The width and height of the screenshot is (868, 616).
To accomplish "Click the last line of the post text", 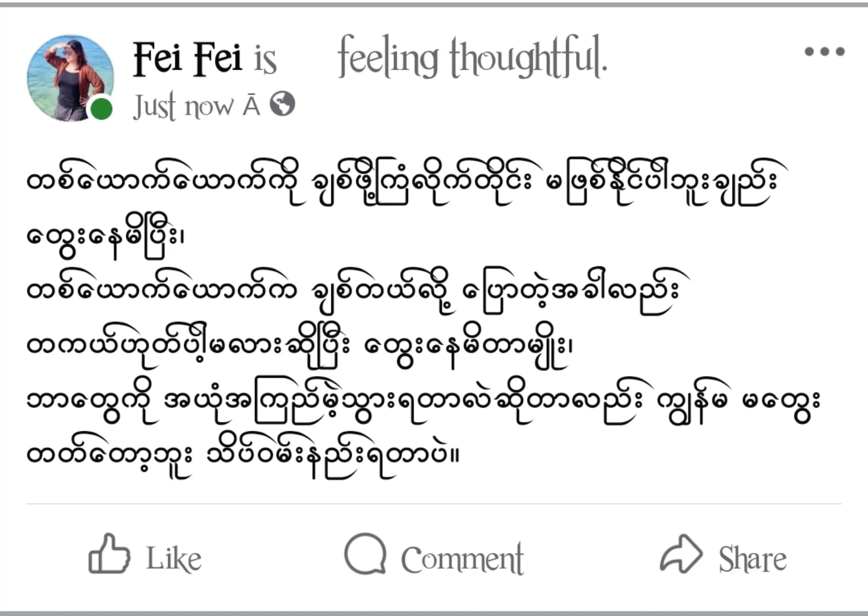I will 243,455.
